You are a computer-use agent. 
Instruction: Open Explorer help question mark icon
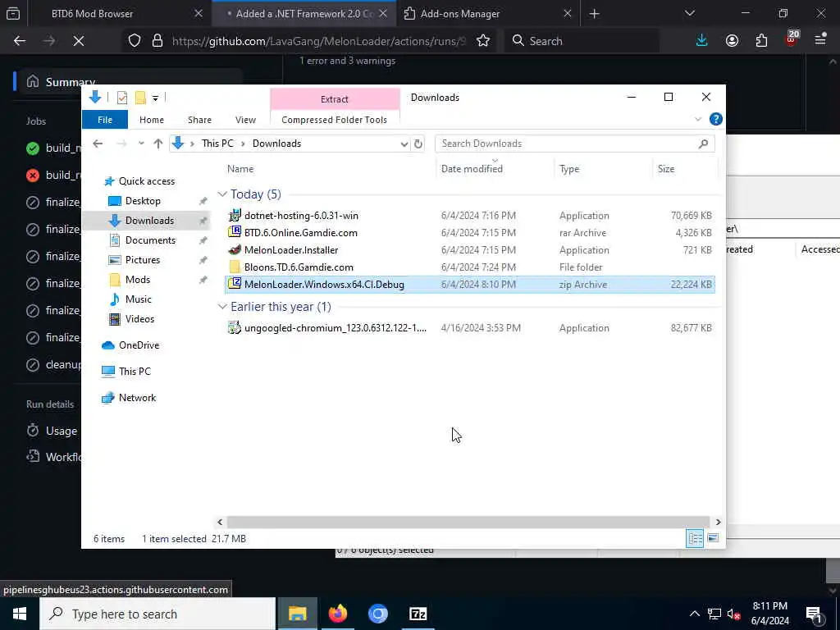(x=715, y=119)
